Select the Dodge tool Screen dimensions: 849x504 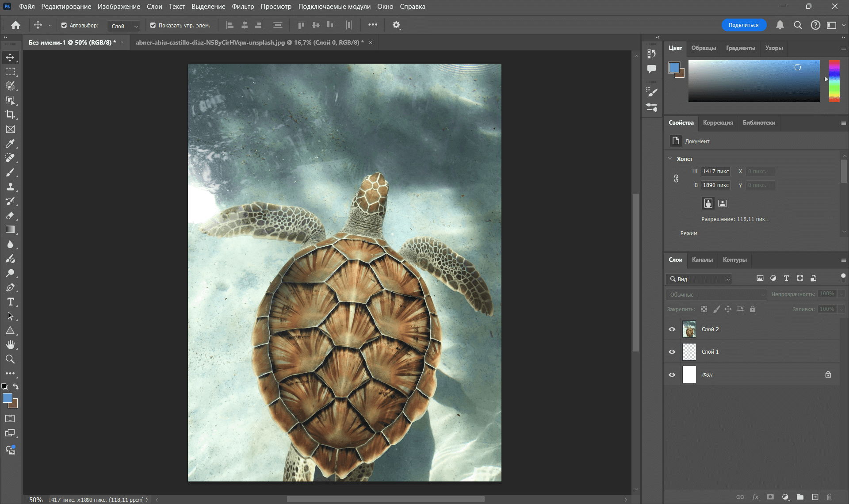[10, 273]
